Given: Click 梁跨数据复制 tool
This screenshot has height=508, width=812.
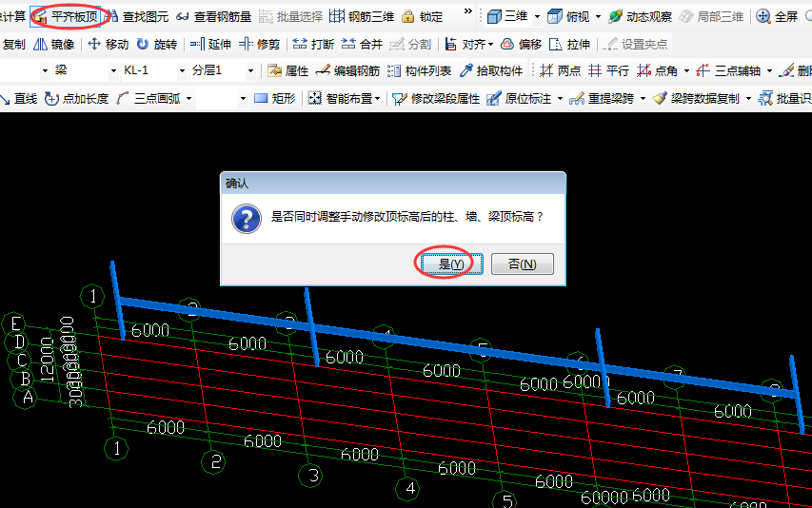Looking at the screenshot, I should click(696, 98).
